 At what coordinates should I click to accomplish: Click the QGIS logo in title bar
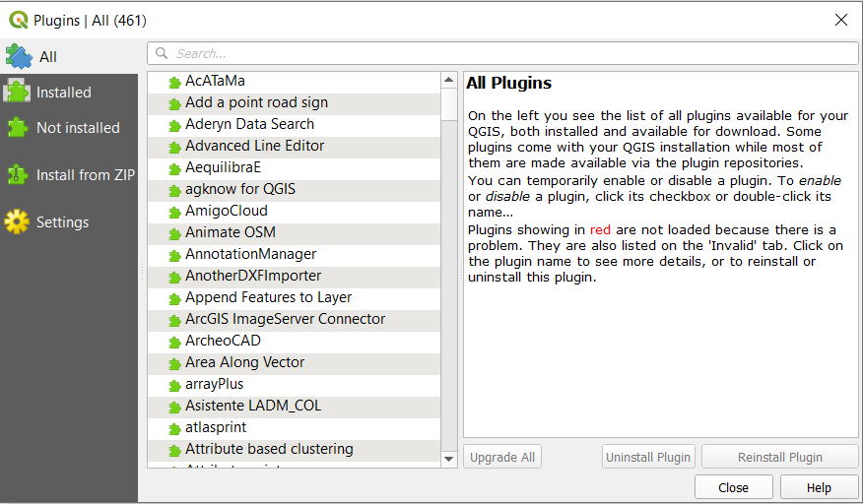pyautogui.click(x=19, y=19)
